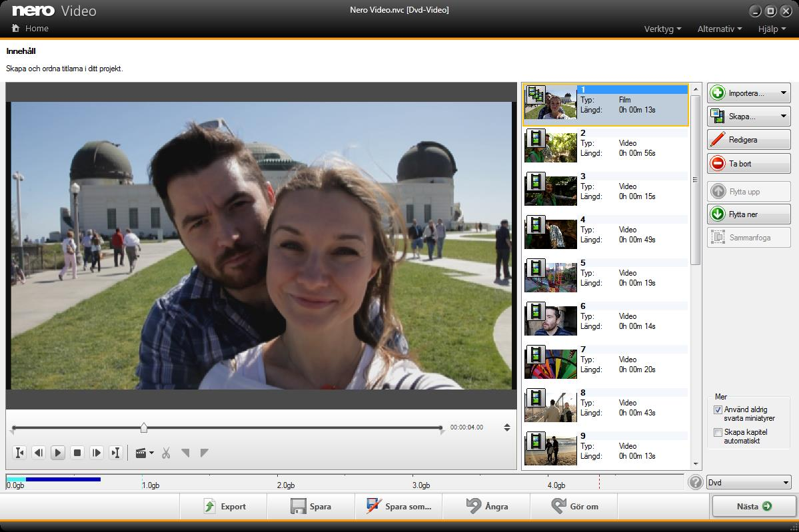
Task: Click Ångra button label
Action: click(497, 507)
